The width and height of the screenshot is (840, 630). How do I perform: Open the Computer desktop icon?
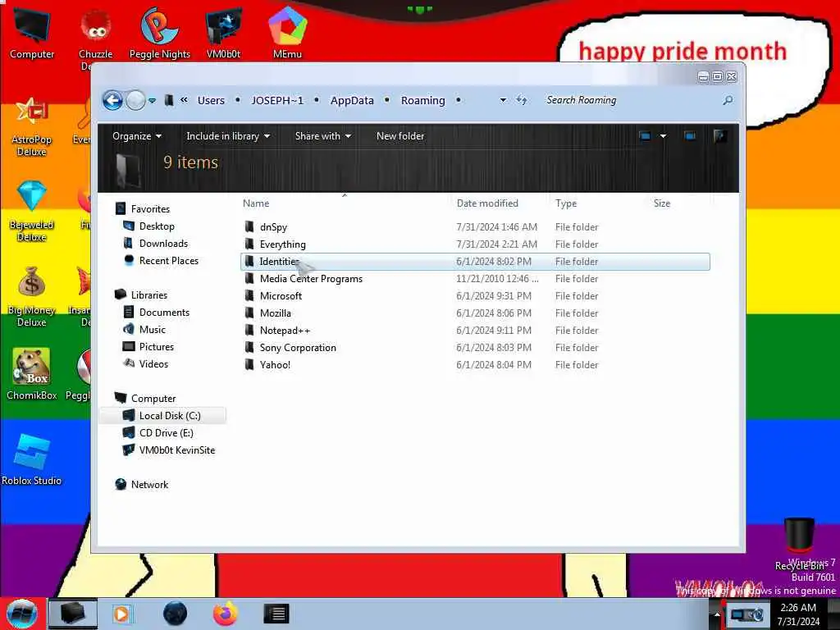(x=32, y=33)
